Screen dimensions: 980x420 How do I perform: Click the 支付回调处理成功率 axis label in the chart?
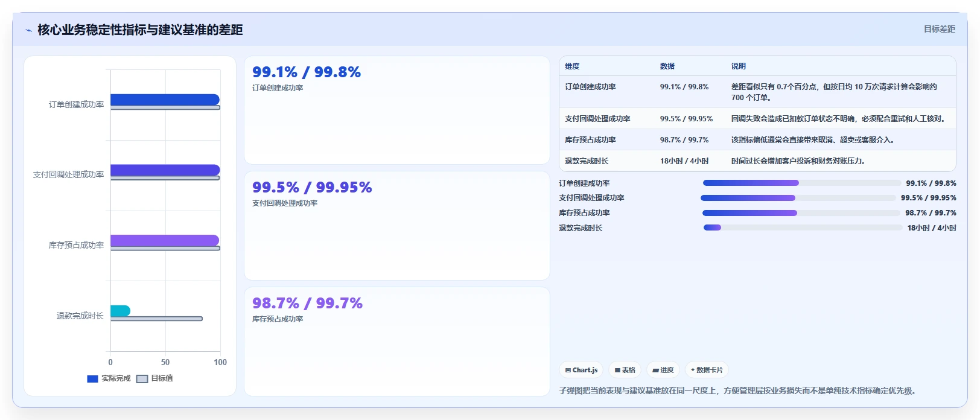[x=68, y=174]
